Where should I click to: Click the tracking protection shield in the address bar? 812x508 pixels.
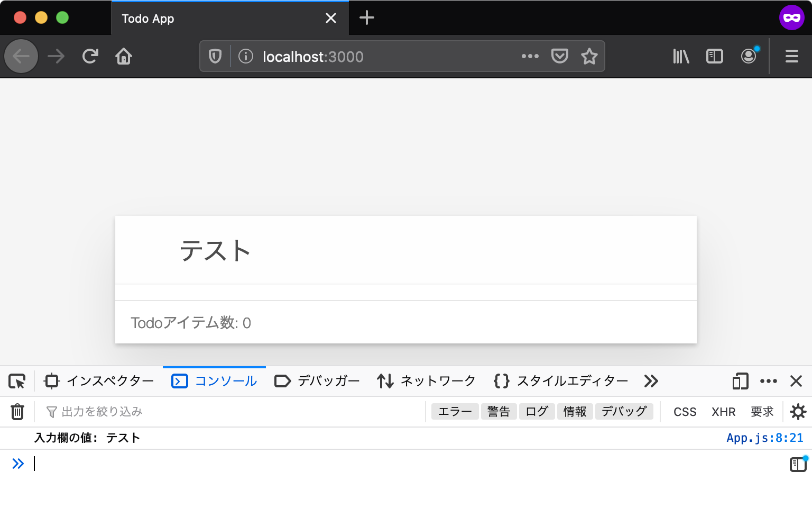coord(215,56)
